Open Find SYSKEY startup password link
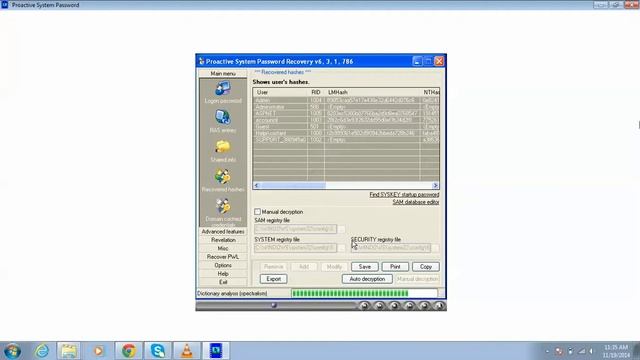640x360 pixels. point(404,195)
